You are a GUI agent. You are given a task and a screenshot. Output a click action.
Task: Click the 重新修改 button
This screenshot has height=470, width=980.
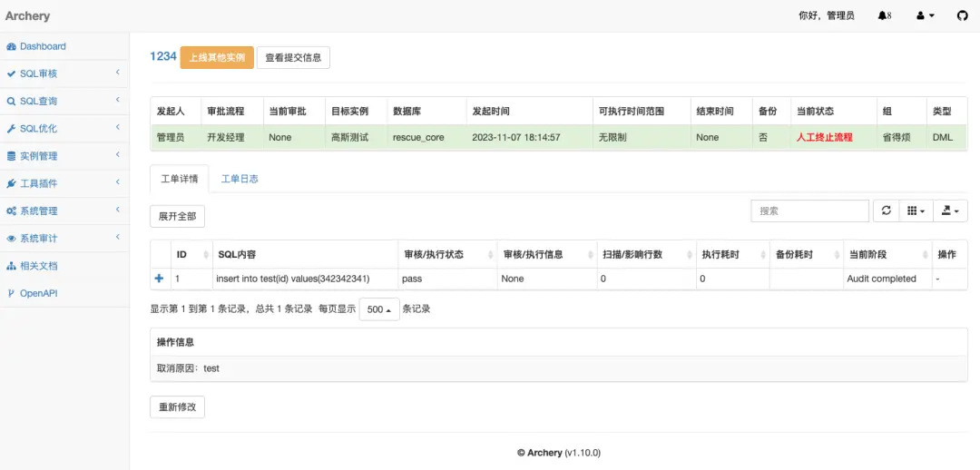click(x=177, y=406)
